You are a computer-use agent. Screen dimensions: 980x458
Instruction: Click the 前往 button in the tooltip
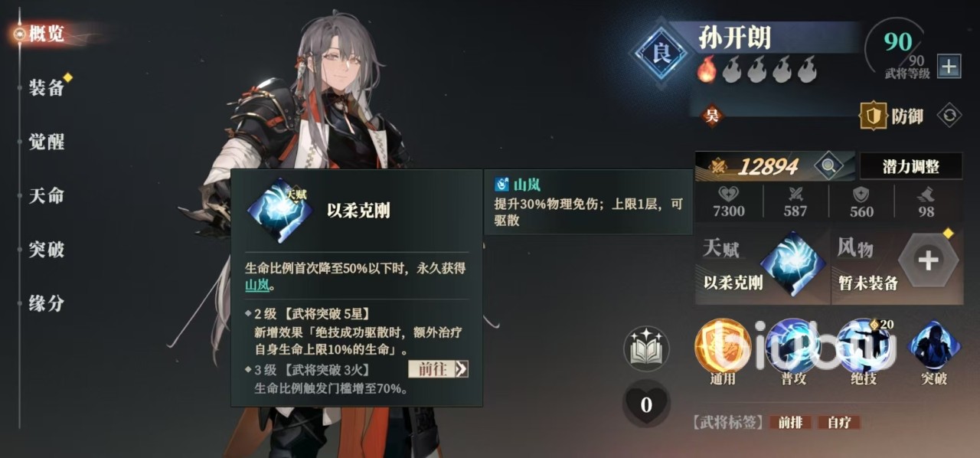[x=438, y=368]
